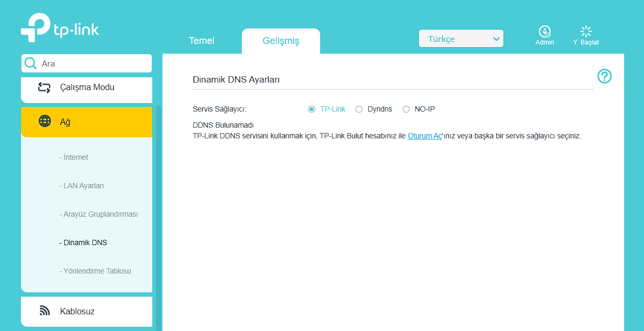The height and width of the screenshot is (331, 644).
Task: Select the NO-IP radio button
Action: pos(406,109)
